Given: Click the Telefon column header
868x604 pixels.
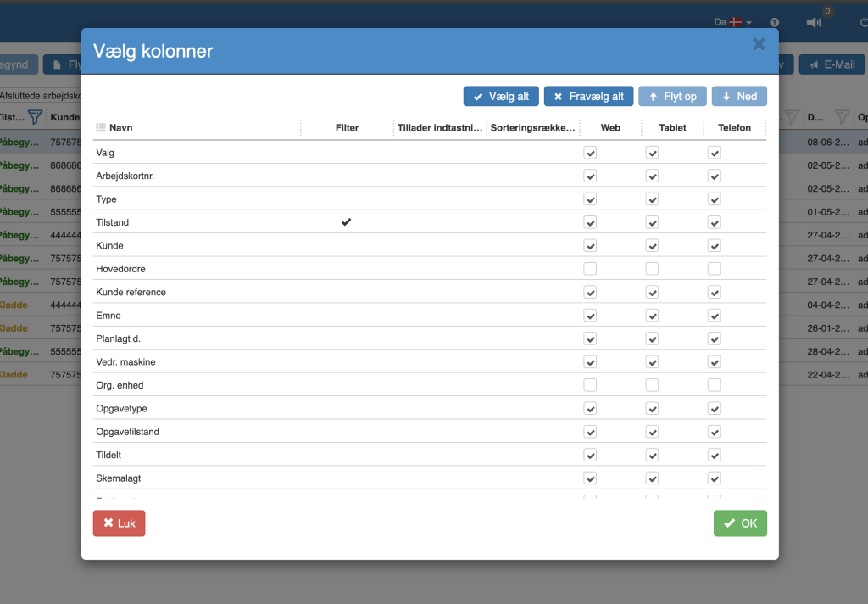Looking at the screenshot, I should click(x=735, y=127).
